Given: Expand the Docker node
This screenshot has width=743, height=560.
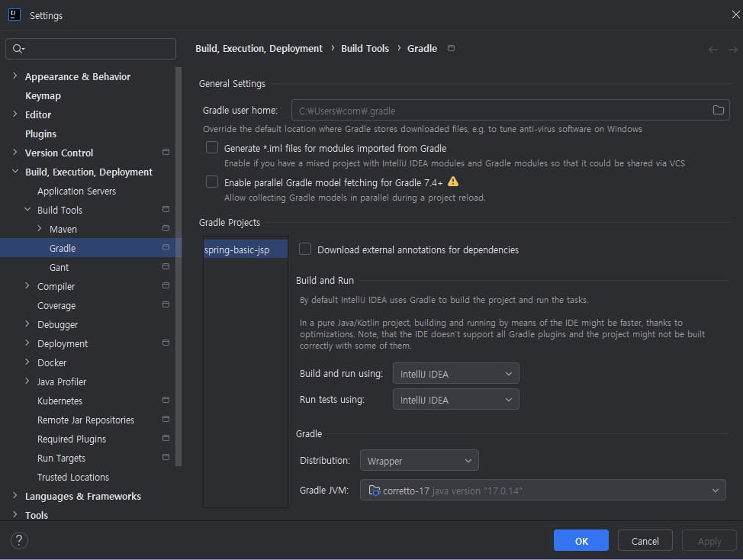Looking at the screenshot, I should click(x=27, y=362).
